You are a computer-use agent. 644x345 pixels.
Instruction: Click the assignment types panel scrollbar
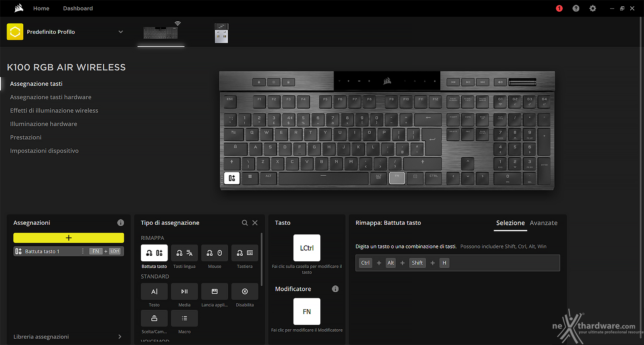(262, 259)
